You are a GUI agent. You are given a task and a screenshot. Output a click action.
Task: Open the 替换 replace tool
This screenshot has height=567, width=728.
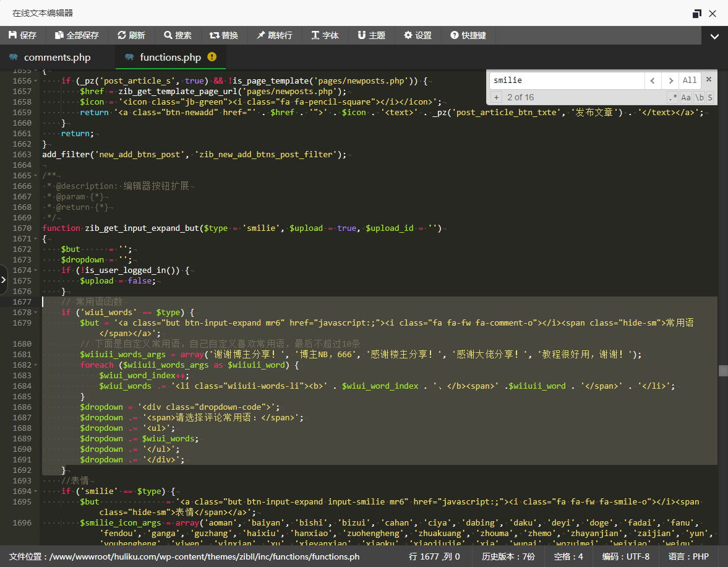[224, 35]
